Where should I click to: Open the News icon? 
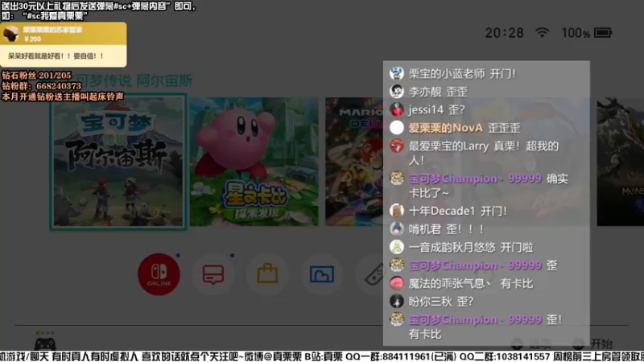[x=213, y=274]
